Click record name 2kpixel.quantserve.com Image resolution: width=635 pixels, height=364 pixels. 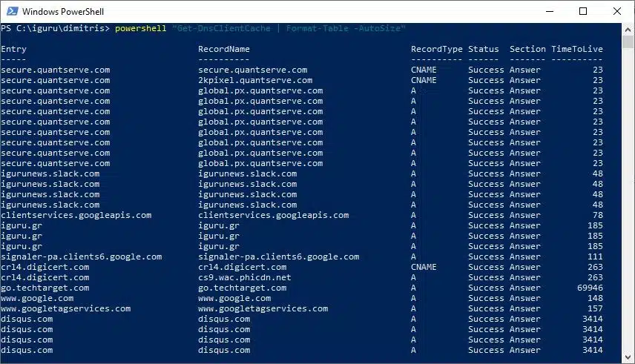255,80
